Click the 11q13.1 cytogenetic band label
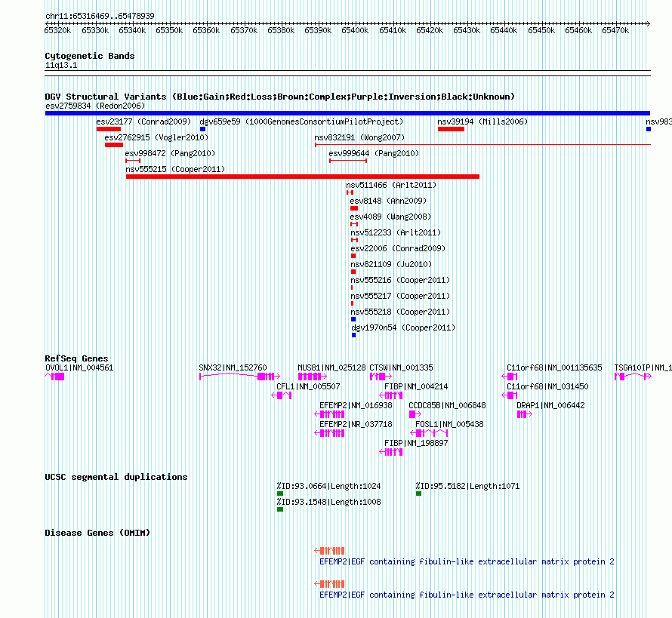Viewport: 672px width, 618px height. click(x=61, y=65)
